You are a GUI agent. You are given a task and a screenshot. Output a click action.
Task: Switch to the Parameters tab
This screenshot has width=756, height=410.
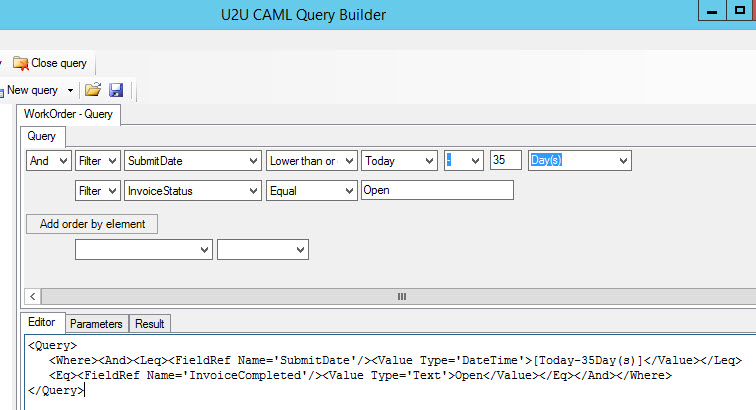96,324
